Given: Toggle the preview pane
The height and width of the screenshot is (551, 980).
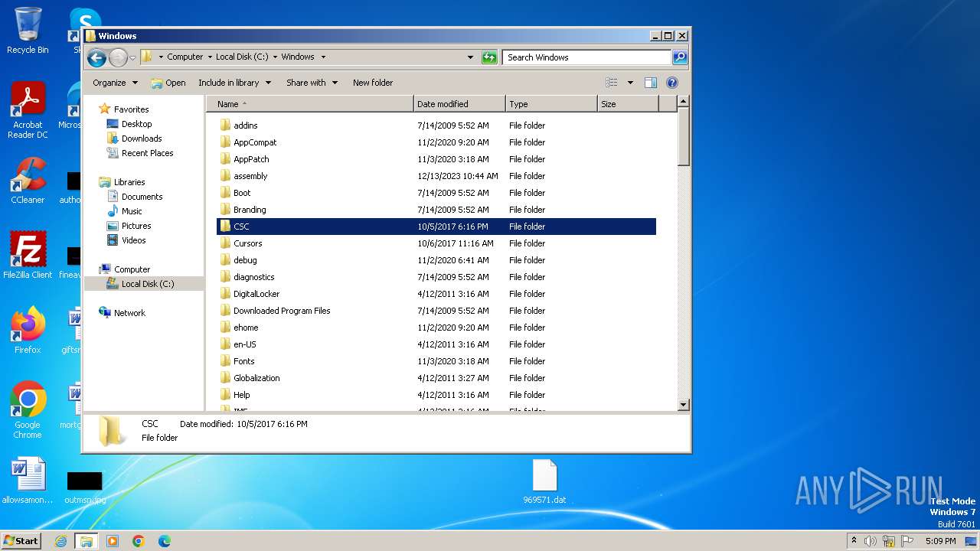Looking at the screenshot, I should coord(651,83).
